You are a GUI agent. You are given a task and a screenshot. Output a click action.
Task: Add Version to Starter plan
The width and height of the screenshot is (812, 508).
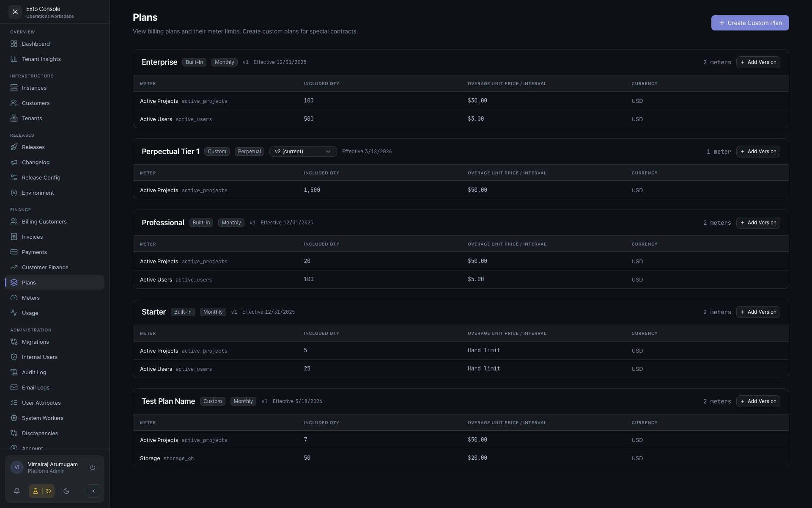[x=758, y=312]
